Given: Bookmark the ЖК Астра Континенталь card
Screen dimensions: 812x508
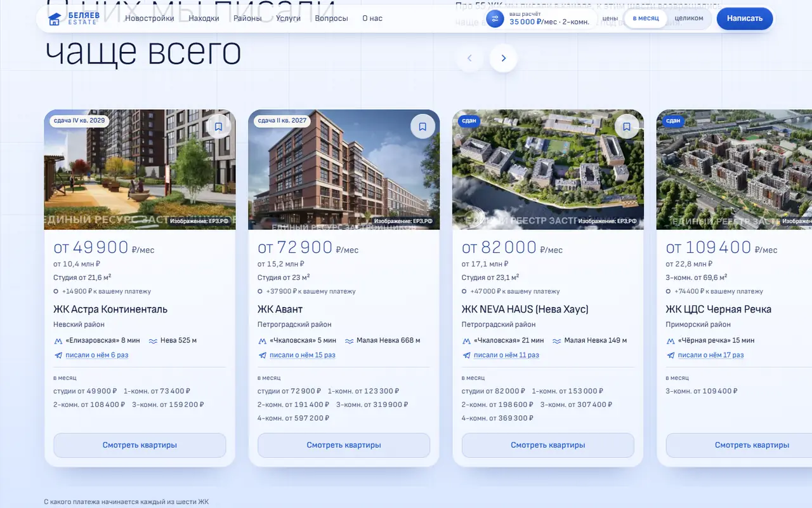Looking at the screenshot, I should (218, 126).
